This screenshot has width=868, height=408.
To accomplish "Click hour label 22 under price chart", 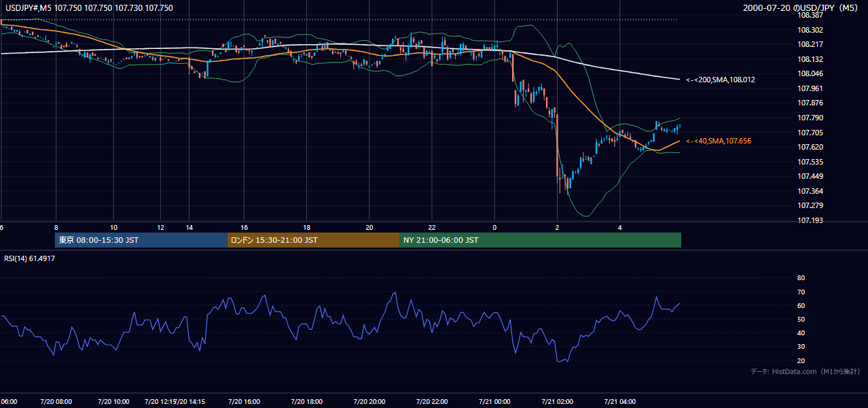I will click(432, 227).
